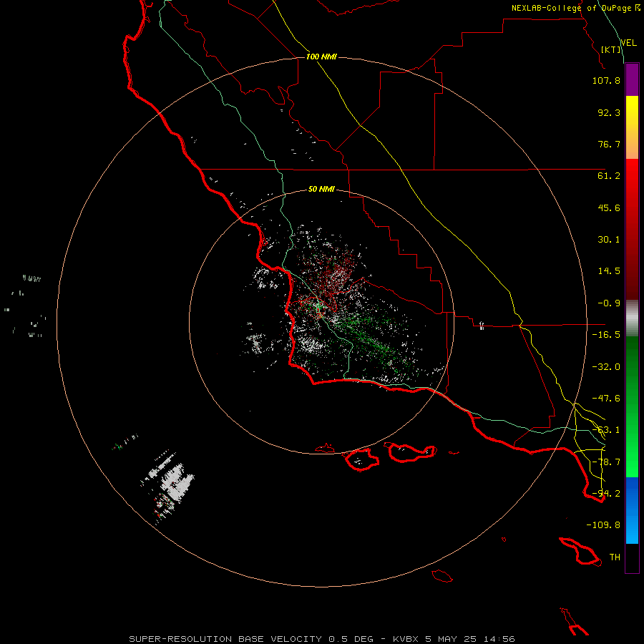Select the 30.1 velocity scale value
Viewport: 644px width, 644px height.
point(609,240)
